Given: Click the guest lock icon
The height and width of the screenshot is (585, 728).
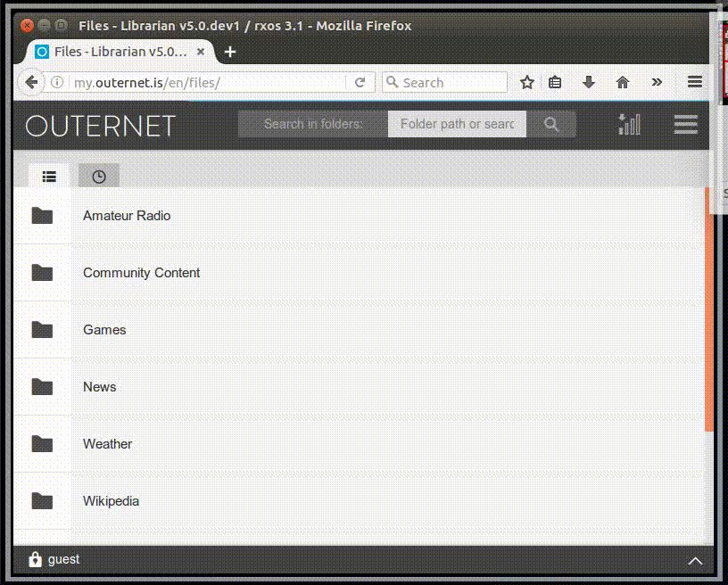Looking at the screenshot, I should (35, 559).
